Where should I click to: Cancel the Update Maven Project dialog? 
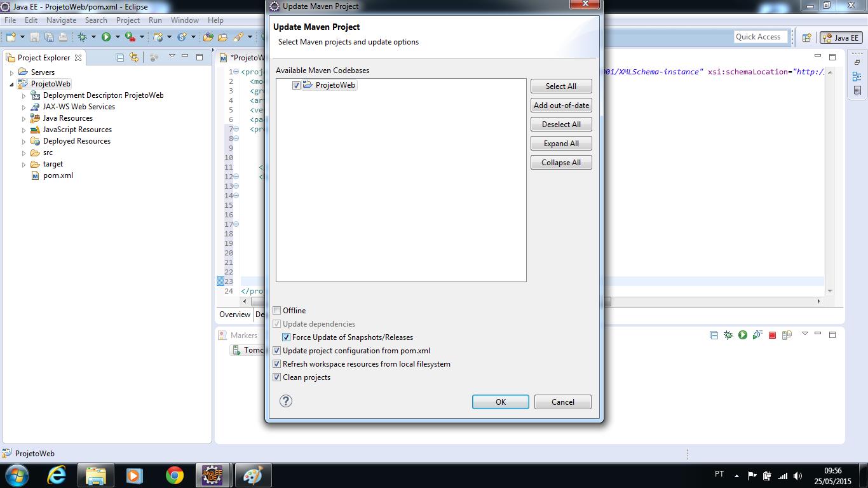563,402
